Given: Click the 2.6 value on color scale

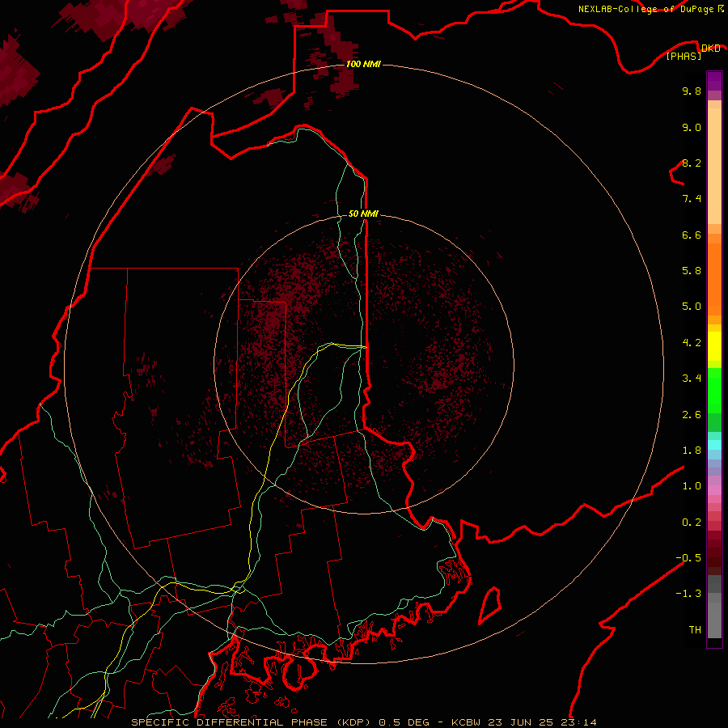Looking at the screenshot, I should pos(692,415).
